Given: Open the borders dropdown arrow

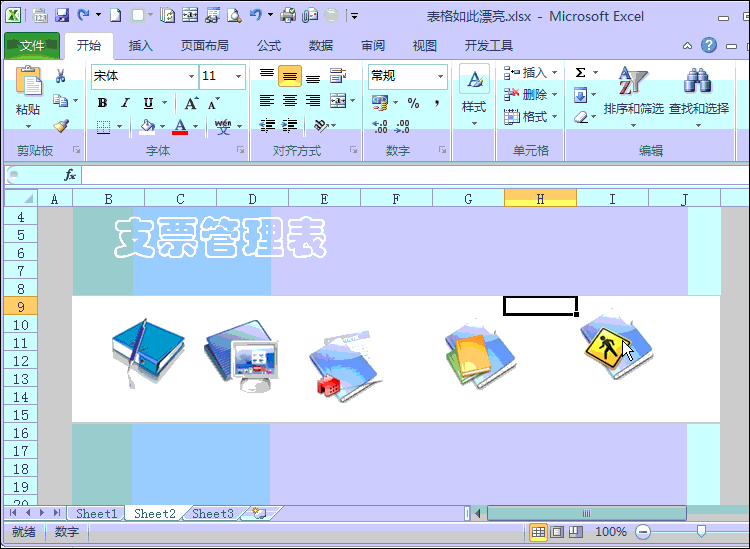Looking at the screenshot, I should 119,127.
